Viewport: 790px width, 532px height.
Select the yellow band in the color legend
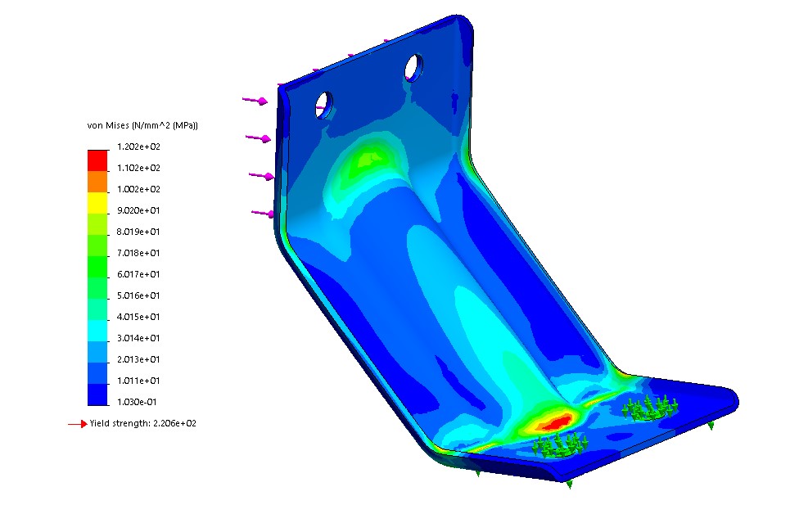pos(97,203)
